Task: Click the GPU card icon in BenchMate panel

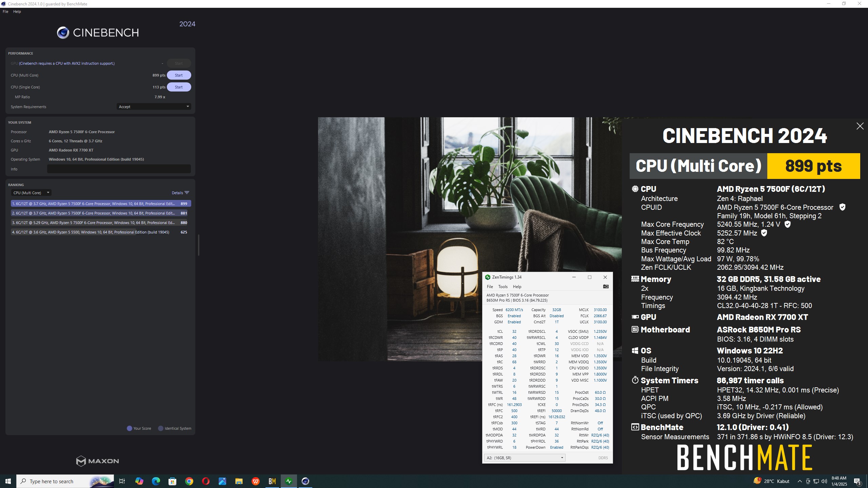Action: [x=635, y=317]
